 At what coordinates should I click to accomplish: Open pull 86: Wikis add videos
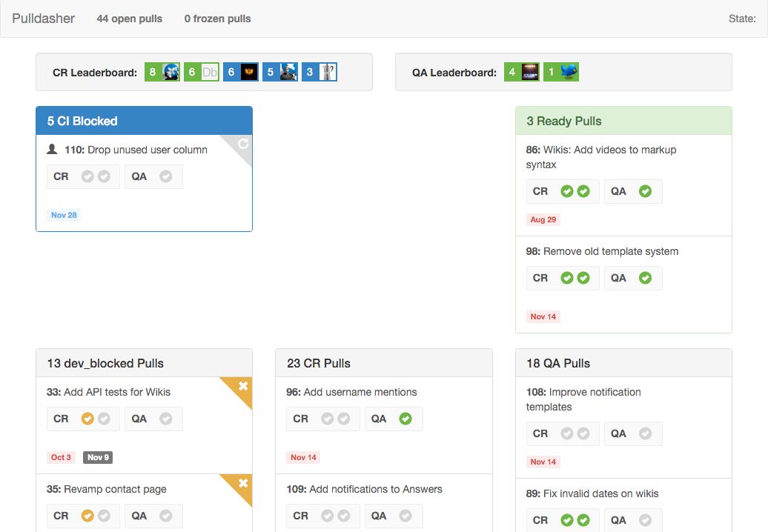[x=601, y=157]
